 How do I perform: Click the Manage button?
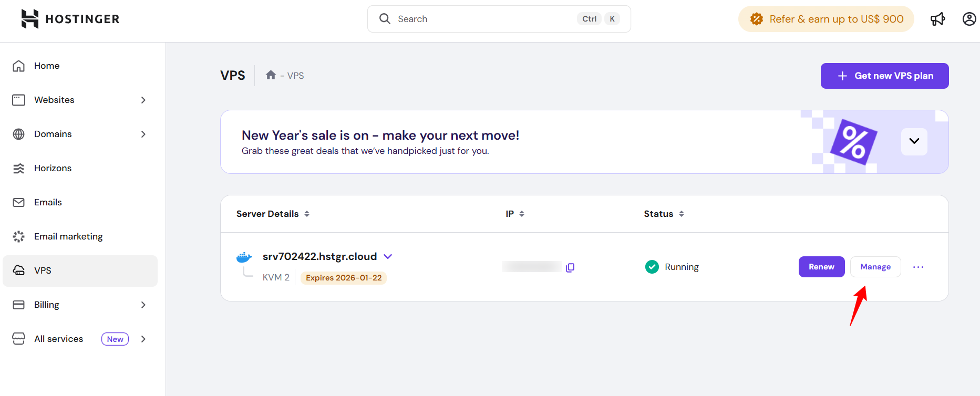click(x=875, y=267)
